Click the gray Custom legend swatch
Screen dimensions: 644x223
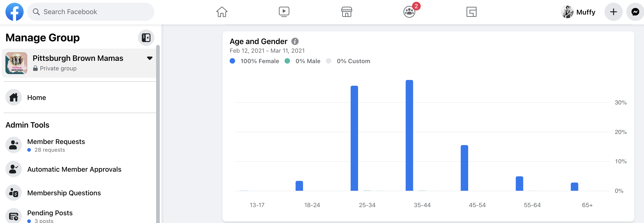coord(329,61)
